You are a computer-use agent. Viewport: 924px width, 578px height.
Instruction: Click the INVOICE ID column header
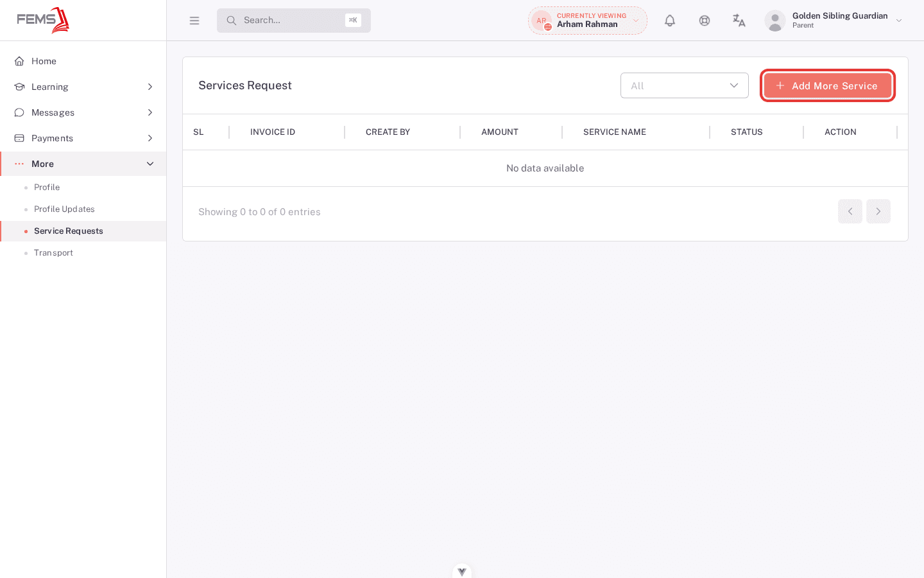[273, 132]
